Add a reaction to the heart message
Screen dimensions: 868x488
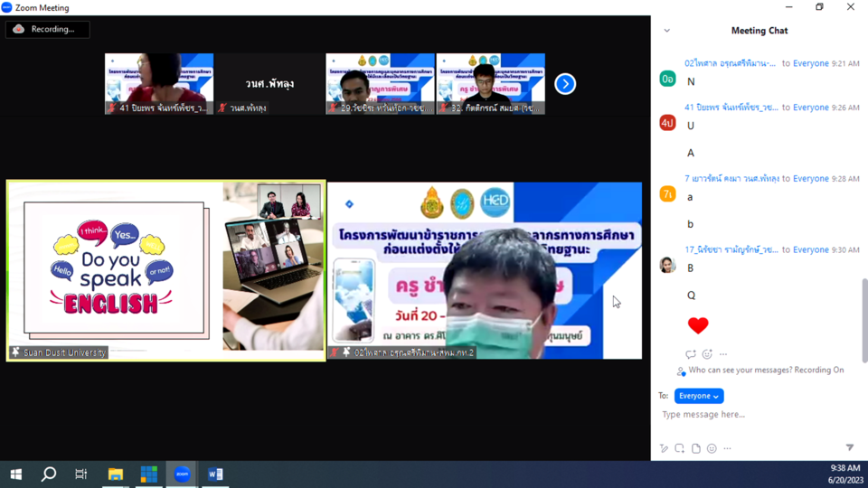[x=707, y=354]
